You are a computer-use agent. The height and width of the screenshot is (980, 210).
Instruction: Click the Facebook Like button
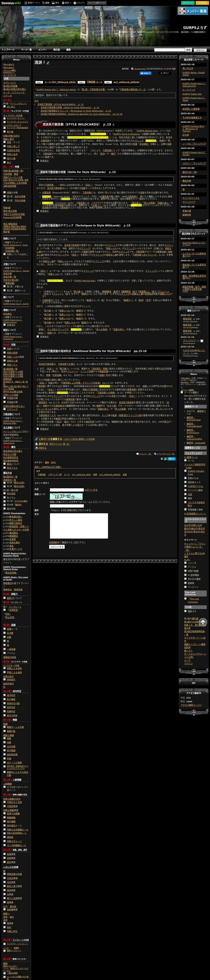pyautogui.click(x=146, y=73)
